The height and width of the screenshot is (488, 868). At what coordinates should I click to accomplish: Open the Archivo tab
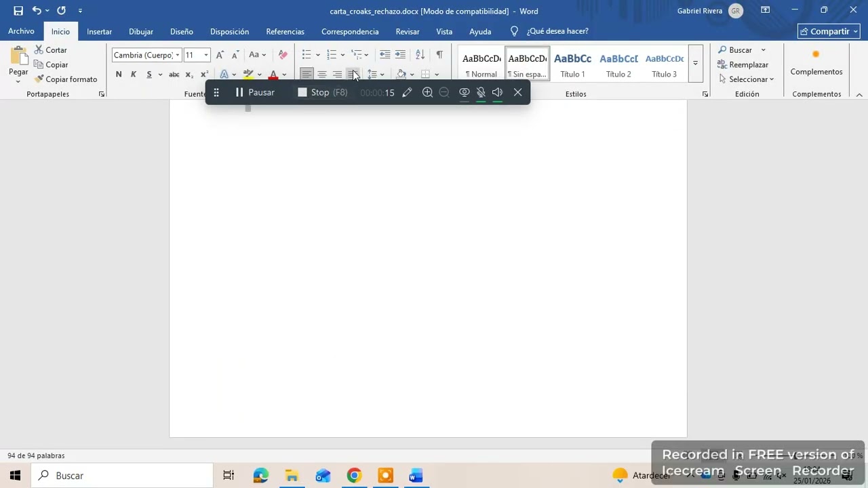pyautogui.click(x=21, y=31)
